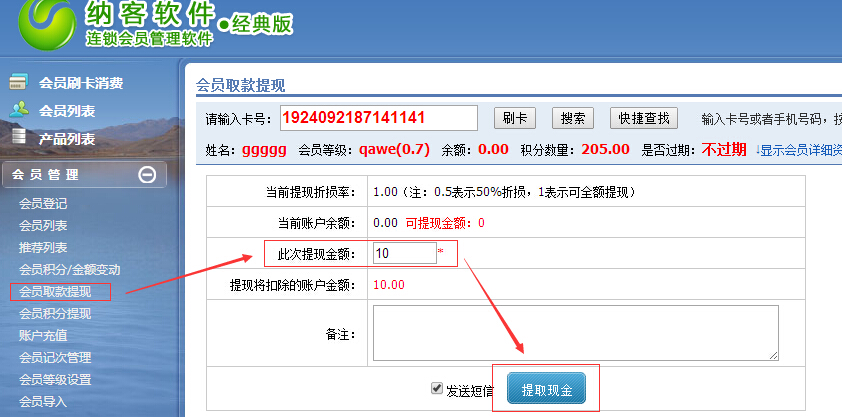842x417 pixels.
Task: Focus the 此次提现金额 input field
Action: click(x=405, y=253)
